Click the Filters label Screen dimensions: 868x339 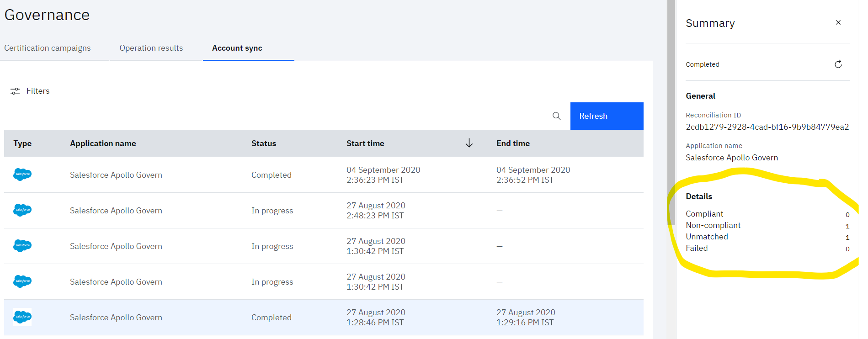(38, 91)
